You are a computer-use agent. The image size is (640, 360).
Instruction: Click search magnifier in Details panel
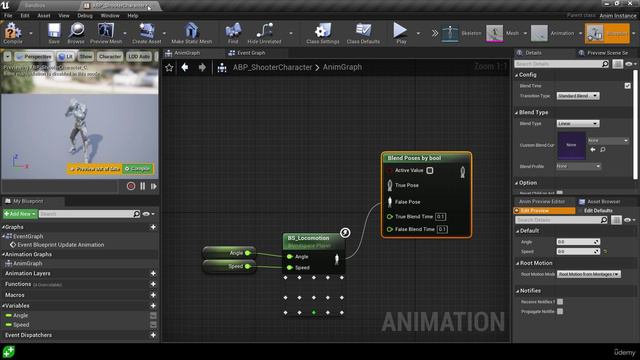point(605,64)
